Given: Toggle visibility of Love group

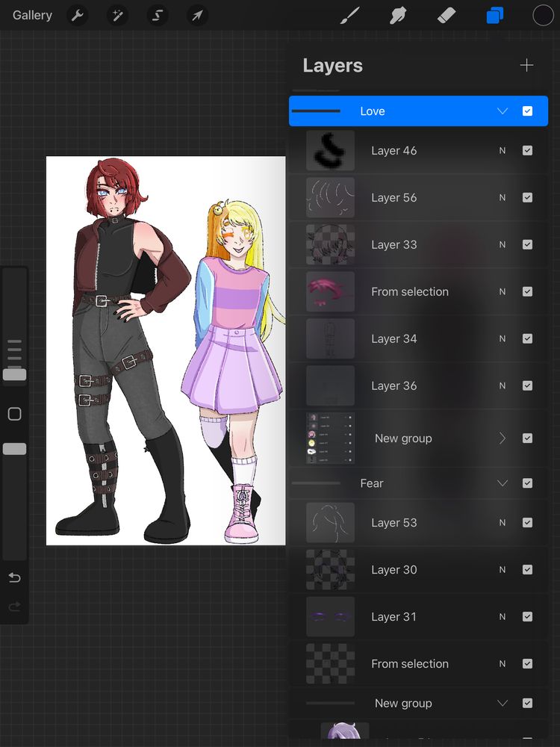Looking at the screenshot, I should [527, 111].
